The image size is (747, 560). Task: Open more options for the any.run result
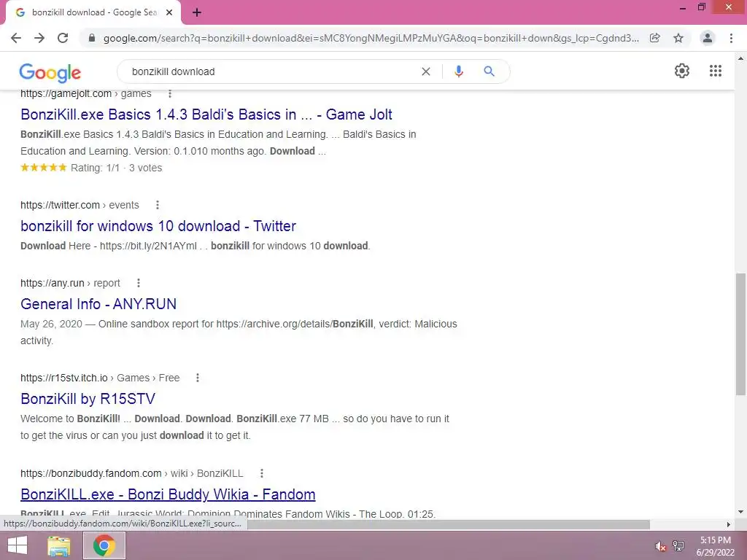[x=139, y=283]
